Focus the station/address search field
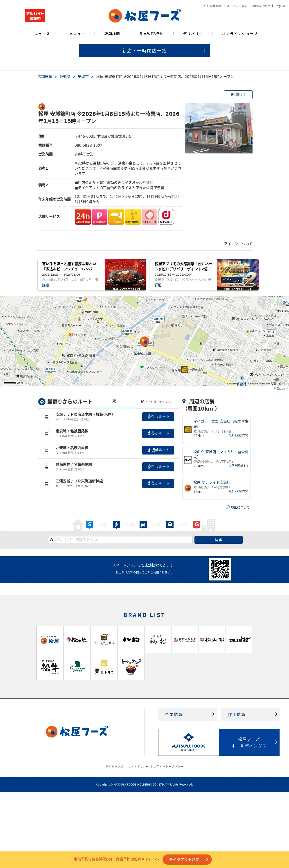 click(120, 540)
